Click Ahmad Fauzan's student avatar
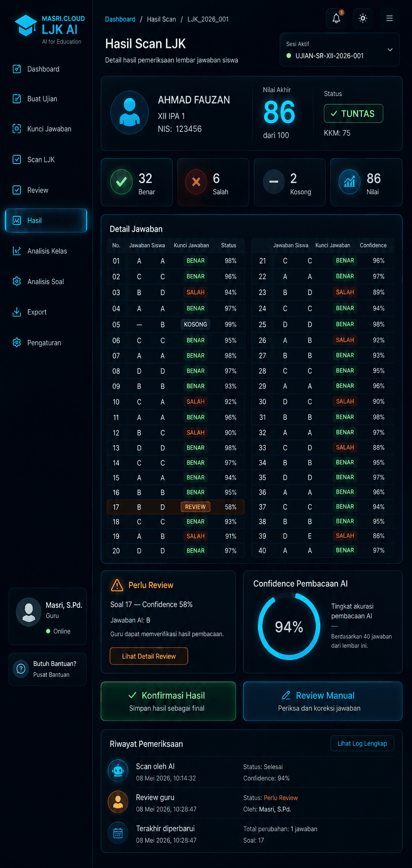Image resolution: width=412 pixels, height=868 pixels. pos(129,112)
